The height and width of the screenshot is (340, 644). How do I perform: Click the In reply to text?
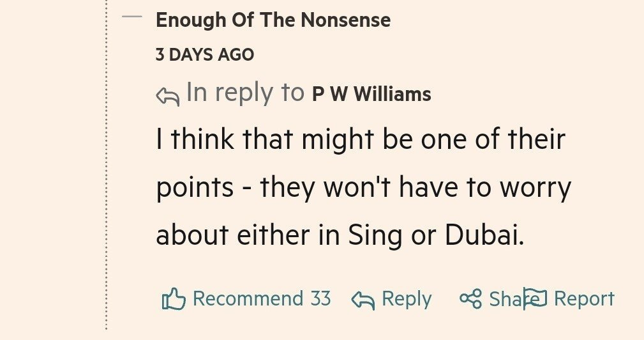point(245,93)
